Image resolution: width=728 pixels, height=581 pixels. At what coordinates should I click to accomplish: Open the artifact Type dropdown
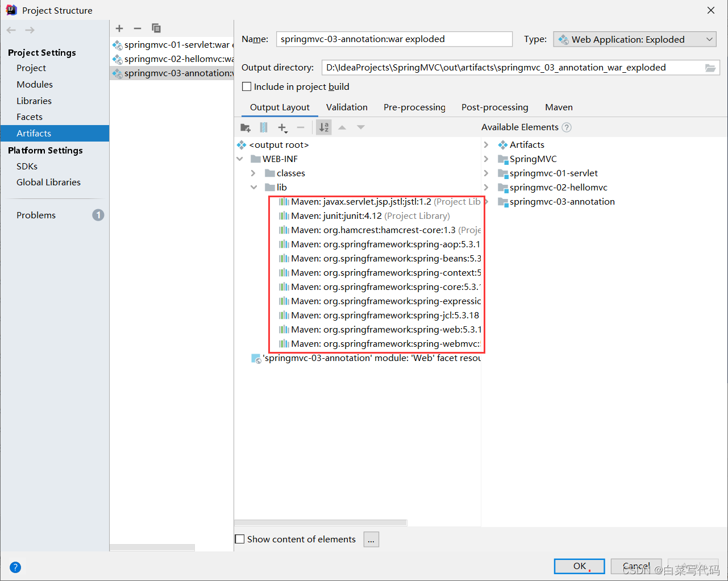coord(634,39)
